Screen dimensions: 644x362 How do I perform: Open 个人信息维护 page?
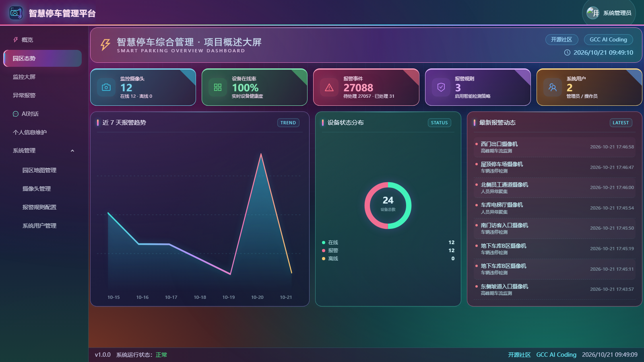coord(42,132)
